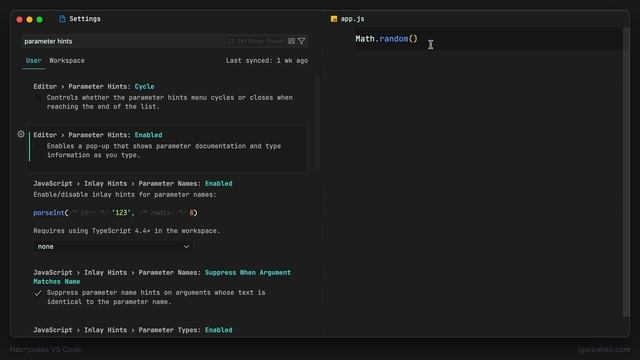This screenshot has width=640, height=360.
Task: Click the Math.random() code line in app.js
Action: click(386, 39)
